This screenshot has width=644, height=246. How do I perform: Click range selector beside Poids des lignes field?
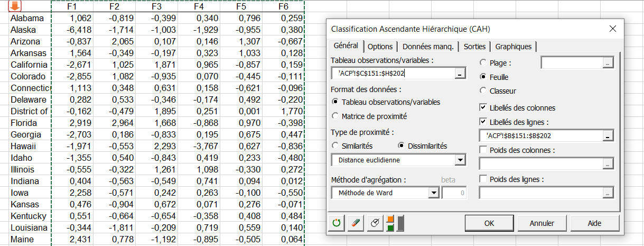point(608,193)
